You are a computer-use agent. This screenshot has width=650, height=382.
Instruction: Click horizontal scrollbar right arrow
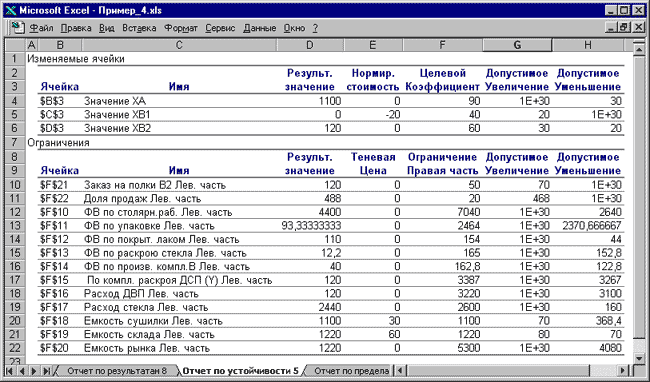pos(623,370)
